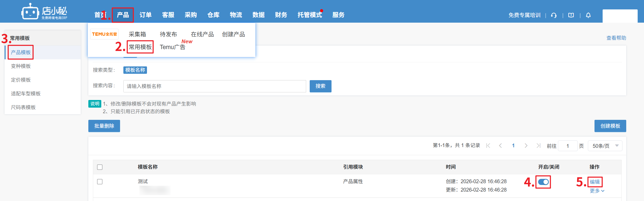This screenshot has width=644, height=201.
Task: Click the 创建模板 button
Action: click(x=610, y=126)
